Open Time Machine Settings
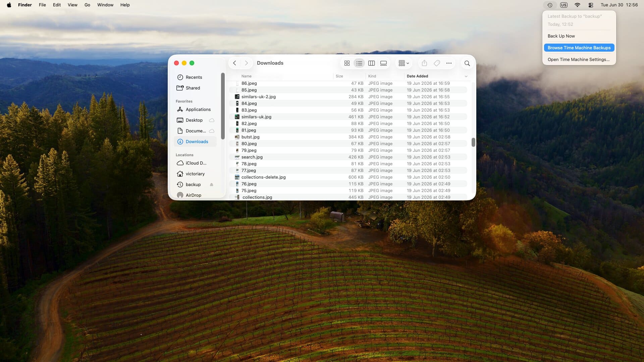644x362 pixels. (x=578, y=60)
